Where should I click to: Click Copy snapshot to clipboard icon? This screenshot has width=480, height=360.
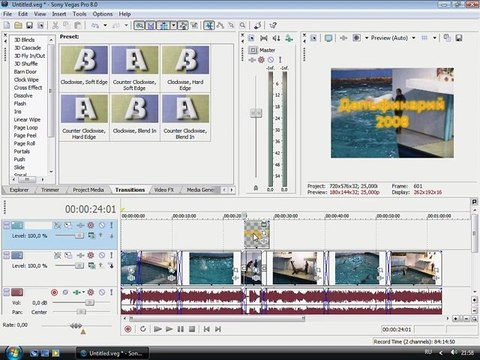pos(447,38)
